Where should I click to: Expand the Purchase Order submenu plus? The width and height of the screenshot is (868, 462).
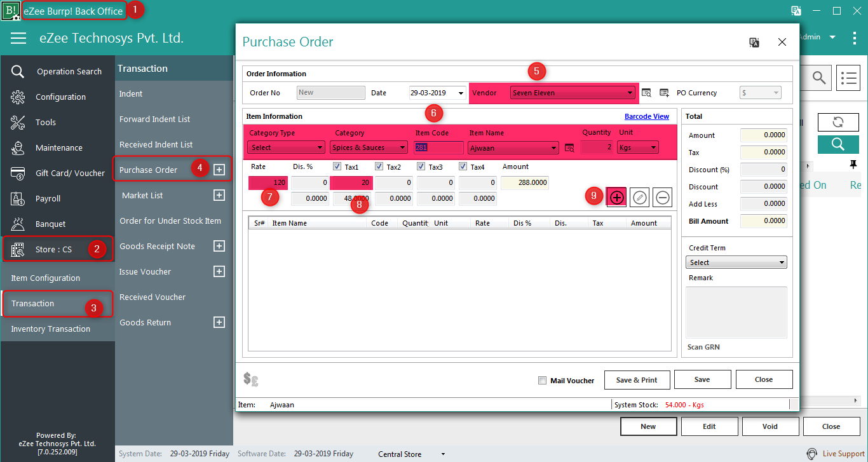click(x=219, y=170)
